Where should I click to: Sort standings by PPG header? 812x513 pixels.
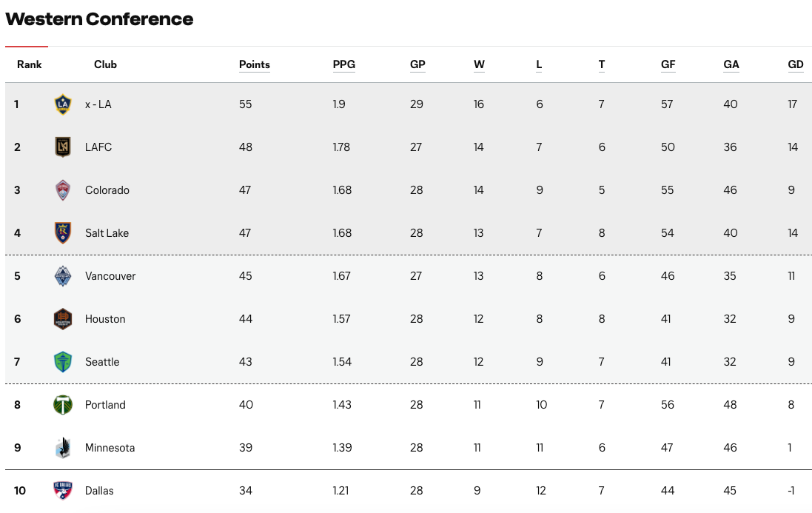[x=344, y=64]
